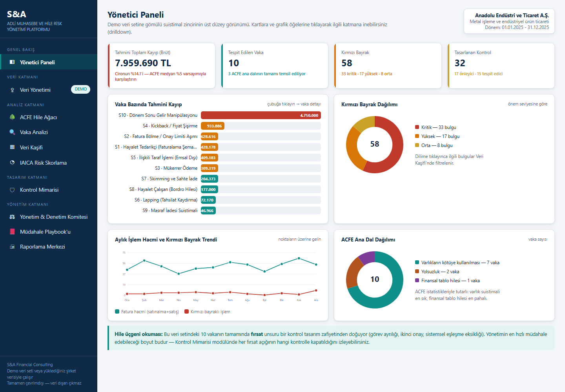This screenshot has width=565, height=392.
Task: Click the Yönetici Paneli sidebar icon
Action: [x=12, y=62]
